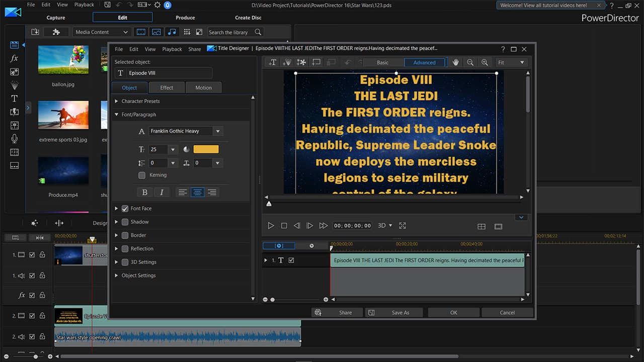Open the Effect Room (fx) in sidebar
This screenshot has width=644, height=362.
click(14, 58)
